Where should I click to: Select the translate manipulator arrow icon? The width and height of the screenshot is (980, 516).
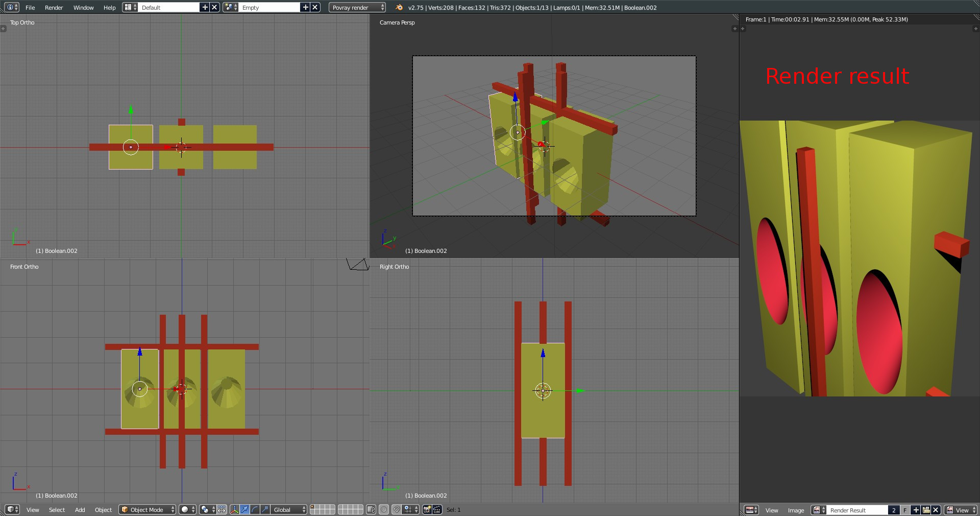pyautogui.click(x=244, y=509)
